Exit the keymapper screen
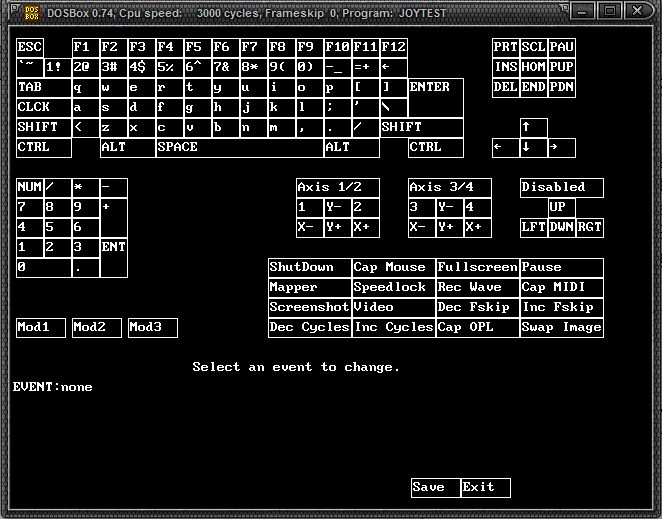Image resolution: width=662 pixels, height=519 pixels. click(485, 487)
